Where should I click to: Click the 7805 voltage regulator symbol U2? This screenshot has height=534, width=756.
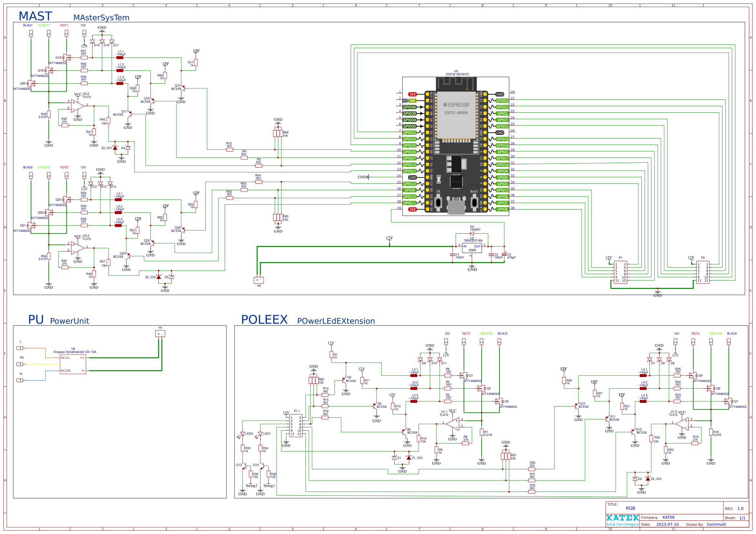point(472,248)
